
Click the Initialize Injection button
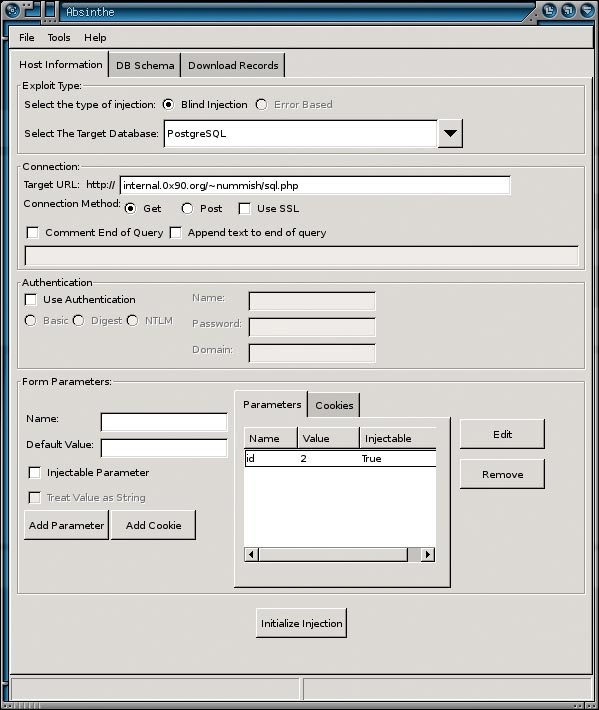point(302,623)
